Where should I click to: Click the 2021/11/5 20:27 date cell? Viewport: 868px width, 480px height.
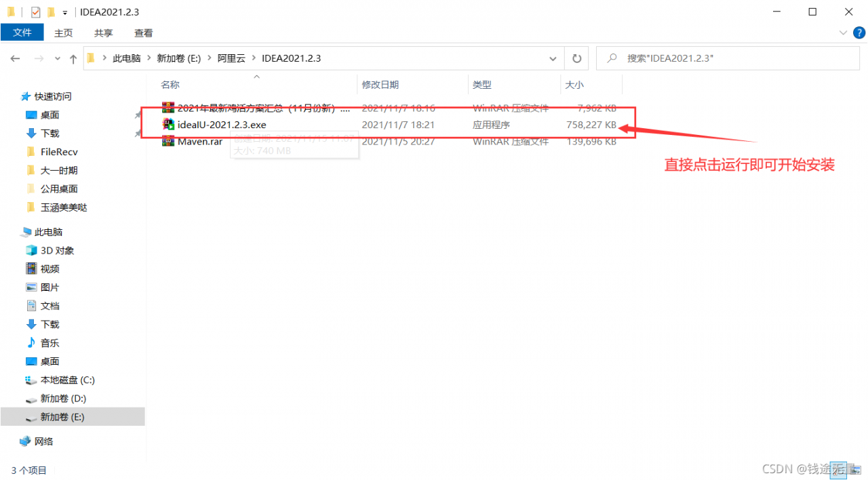point(398,142)
